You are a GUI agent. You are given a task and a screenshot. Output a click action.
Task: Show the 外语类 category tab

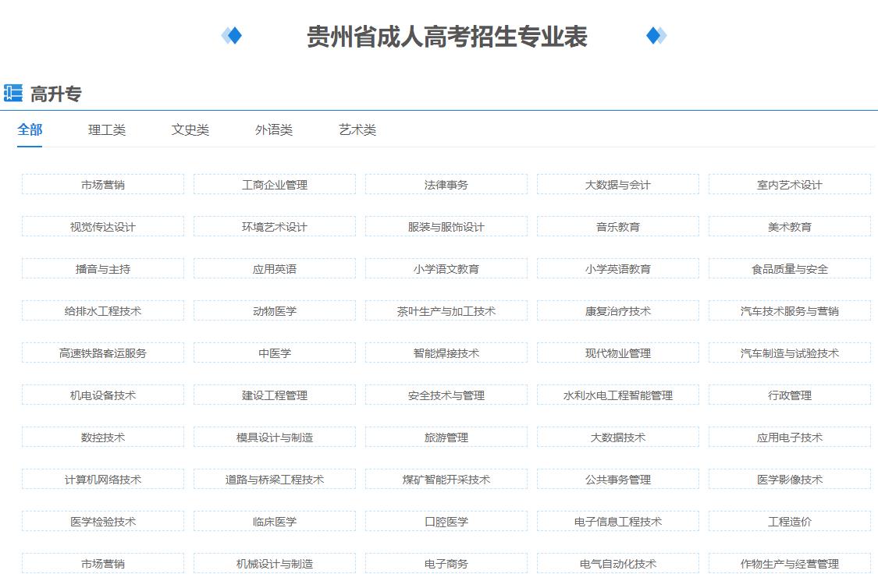(274, 130)
